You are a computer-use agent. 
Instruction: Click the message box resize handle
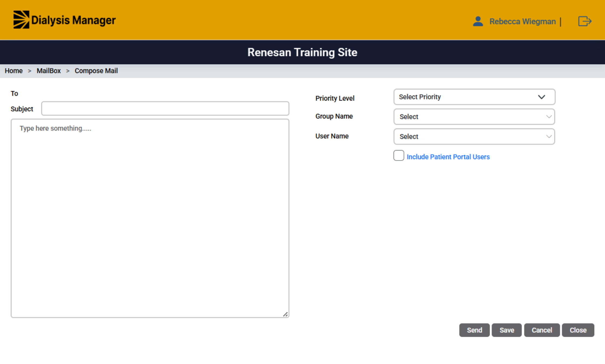point(286,314)
